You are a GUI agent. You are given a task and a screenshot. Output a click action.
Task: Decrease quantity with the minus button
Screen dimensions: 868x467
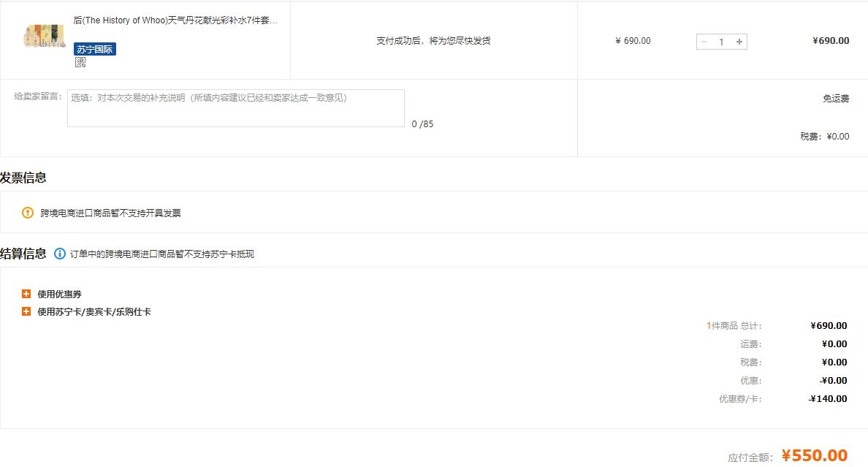point(704,42)
